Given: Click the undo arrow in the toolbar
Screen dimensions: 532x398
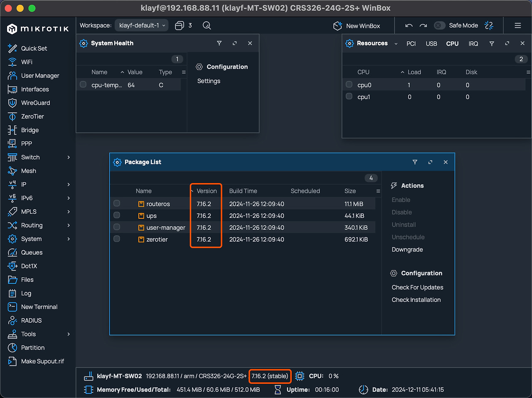Looking at the screenshot, I should tap(409, 25).
